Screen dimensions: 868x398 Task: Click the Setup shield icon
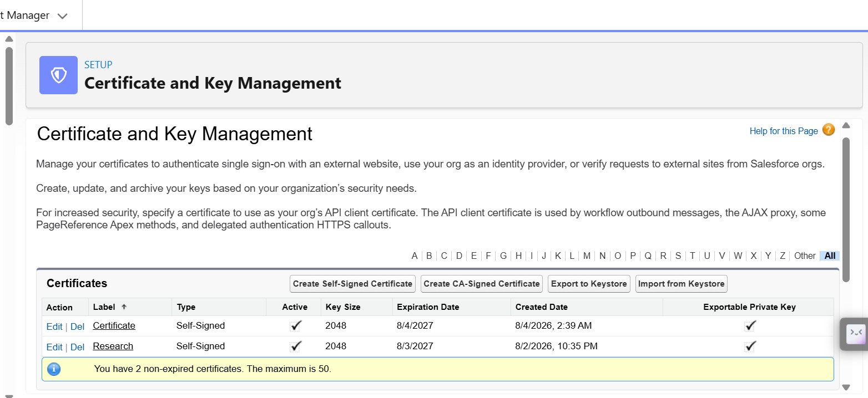58,75
